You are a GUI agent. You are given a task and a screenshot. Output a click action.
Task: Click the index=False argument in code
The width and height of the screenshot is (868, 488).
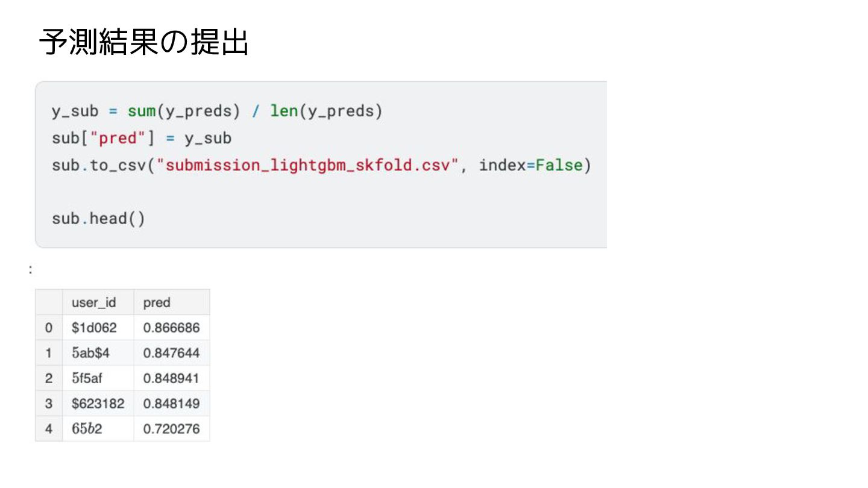531,166
